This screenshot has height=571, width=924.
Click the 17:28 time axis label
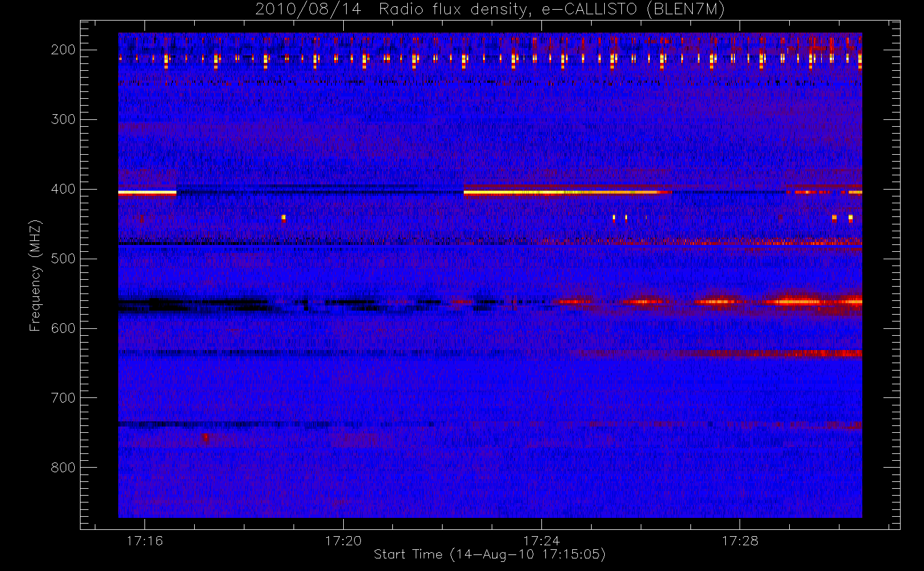tap(740, 541)
